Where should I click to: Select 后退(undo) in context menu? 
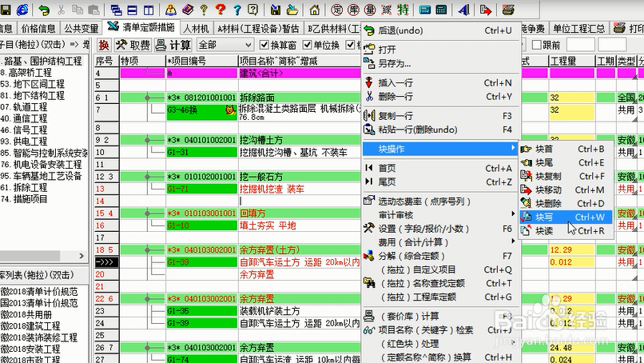441,30
